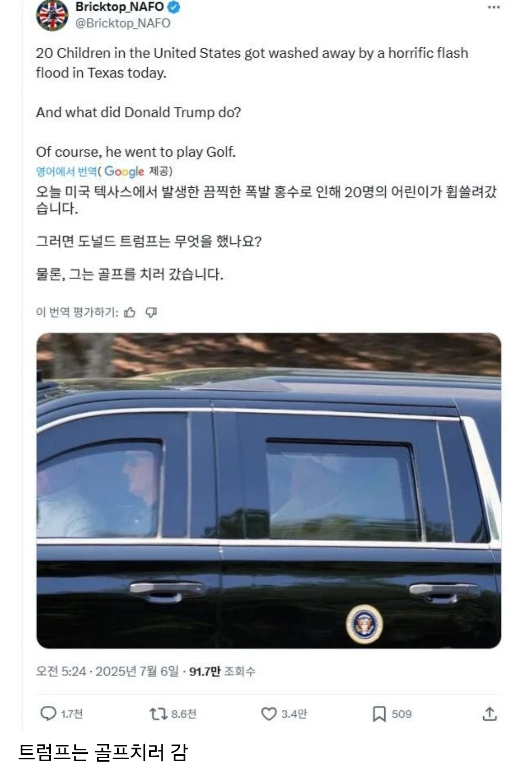Rate translation with thumbs up
This screenshot has width=532, height=773.
click(130, 312)
